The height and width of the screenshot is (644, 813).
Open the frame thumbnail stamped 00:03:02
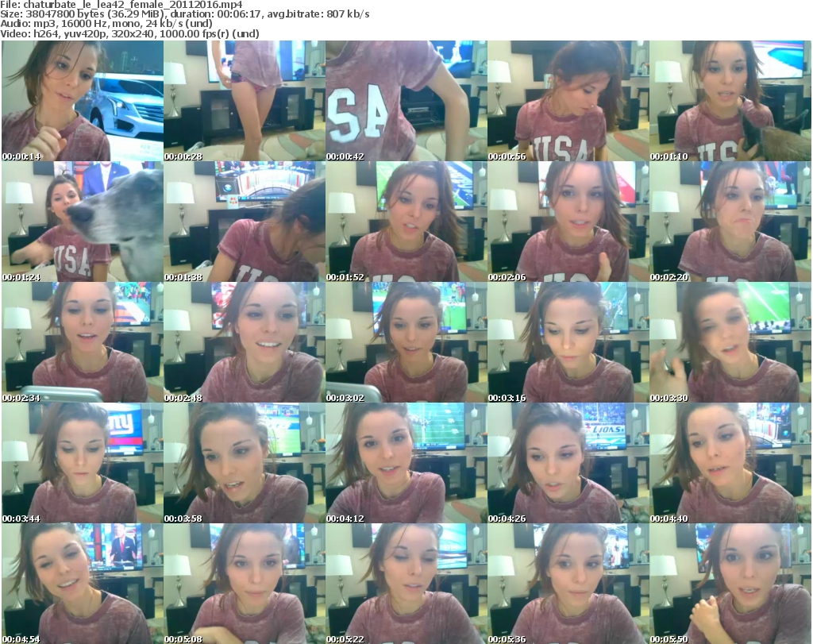click(406, 342)
